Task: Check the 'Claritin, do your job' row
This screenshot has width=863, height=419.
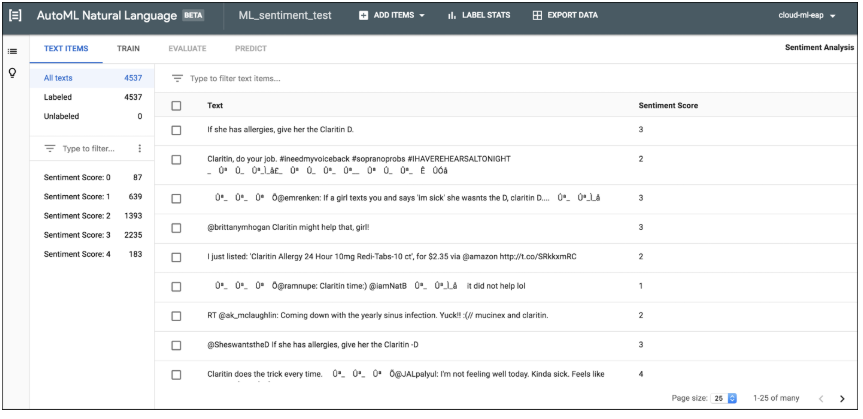Action: pyautogui.click(x=176, y=160)
